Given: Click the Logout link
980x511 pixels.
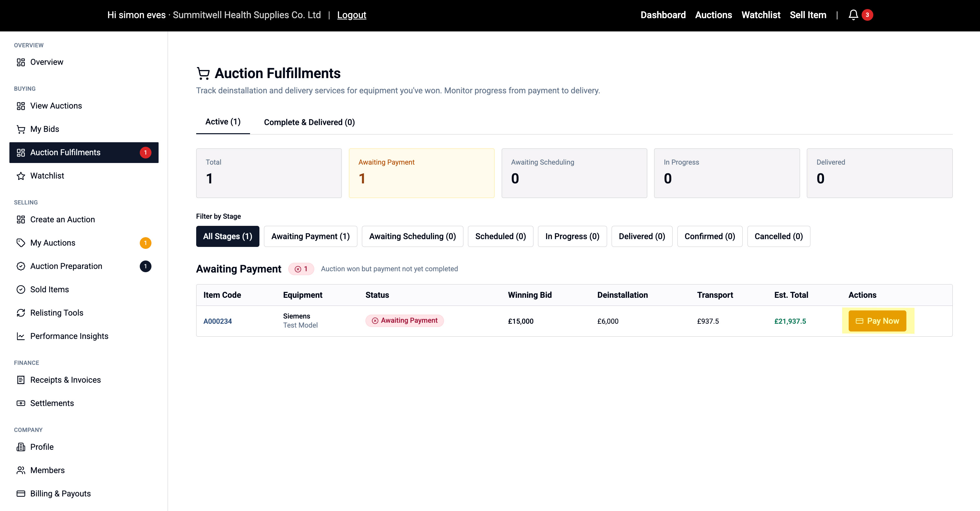Looking at the screenshot, I should coord(351,15).
